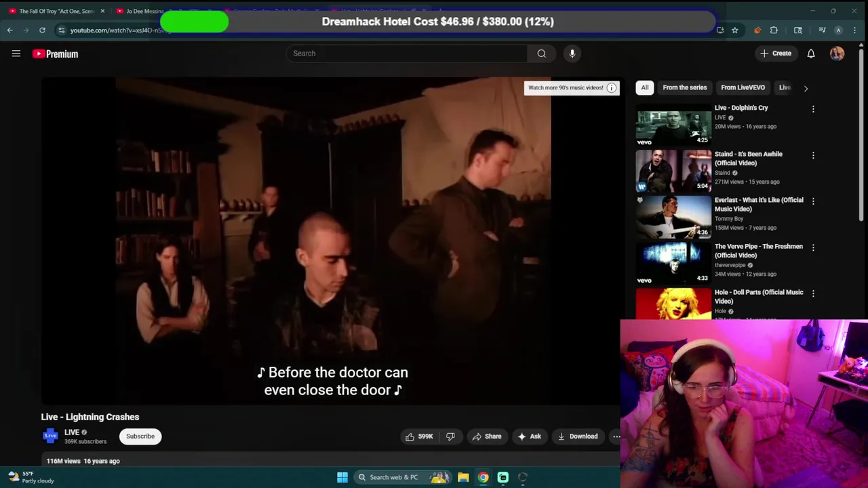Open the notifications bell
The width and height of the screenshot is (868, 488).
[x=811, y=54]
